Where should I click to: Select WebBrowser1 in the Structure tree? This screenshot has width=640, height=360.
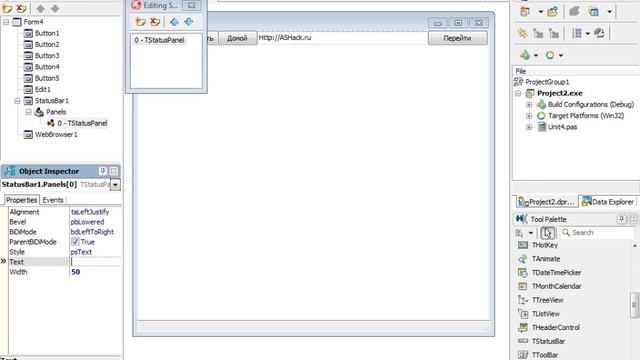[x=56, y=134]
